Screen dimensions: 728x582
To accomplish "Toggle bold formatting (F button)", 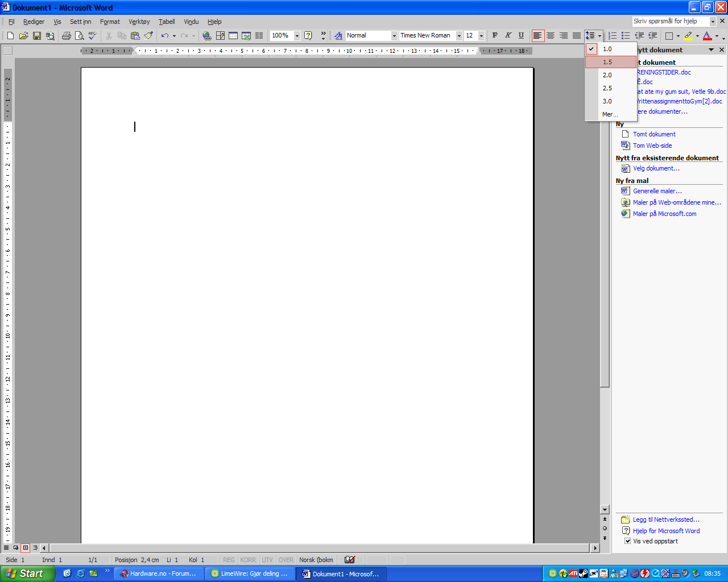I will [495, 35].
